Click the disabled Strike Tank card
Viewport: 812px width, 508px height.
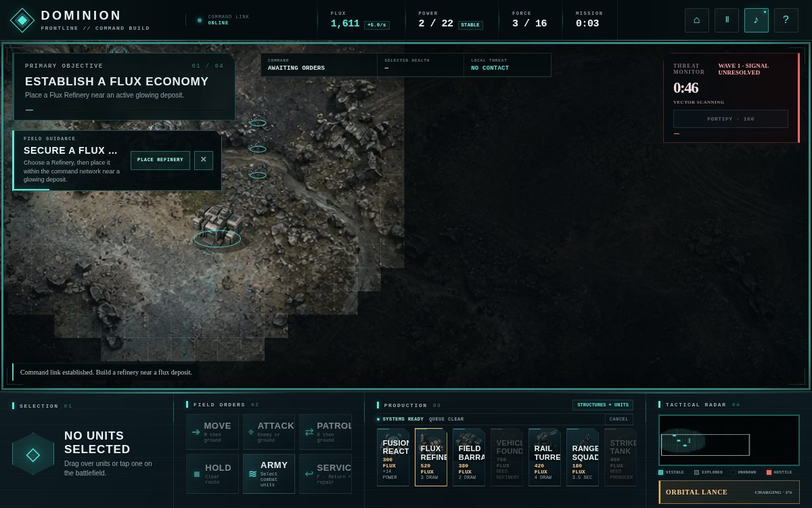(621, 457)
